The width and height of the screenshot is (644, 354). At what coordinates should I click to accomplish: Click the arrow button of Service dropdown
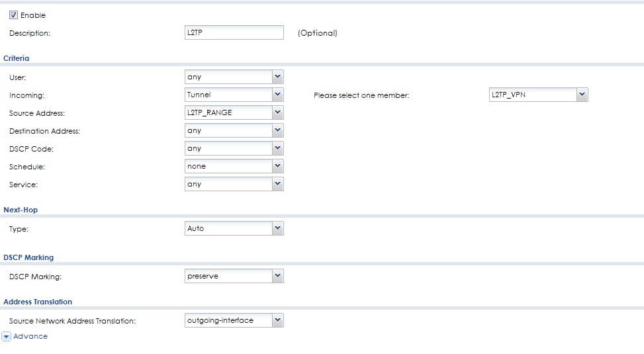pos(278,184)
